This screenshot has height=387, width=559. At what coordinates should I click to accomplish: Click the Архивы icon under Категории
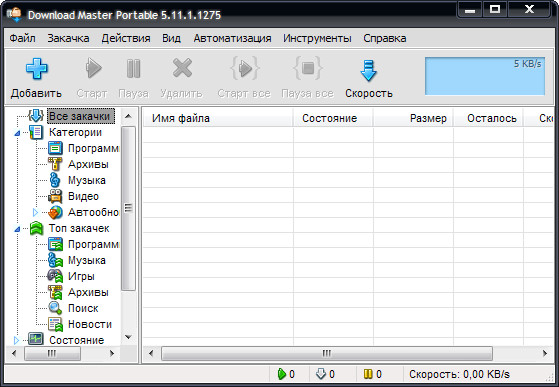[55, 164]
